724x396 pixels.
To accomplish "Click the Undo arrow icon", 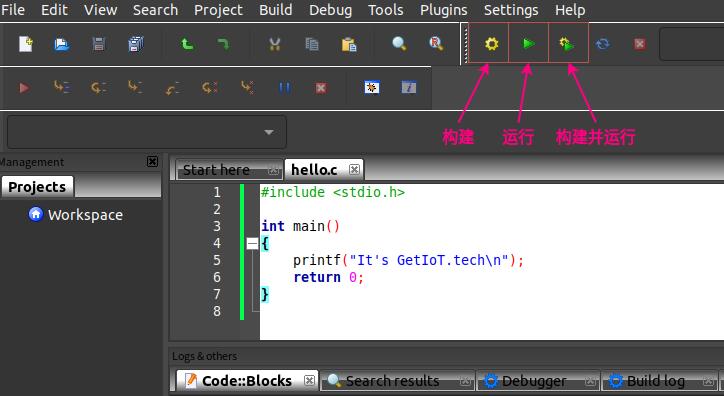I will pos(187,44).
